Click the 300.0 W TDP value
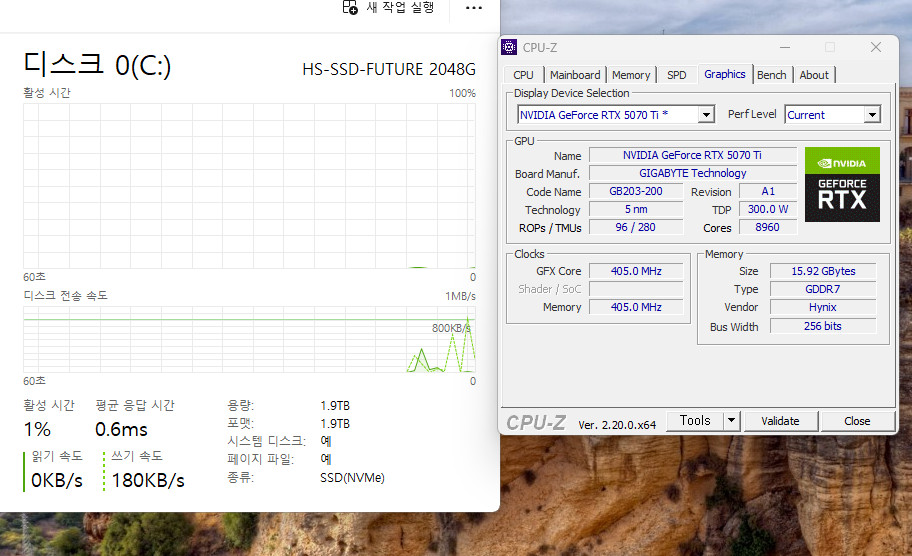Image resolution: width=912 pixels, height=556 pixels. point(768,209)
